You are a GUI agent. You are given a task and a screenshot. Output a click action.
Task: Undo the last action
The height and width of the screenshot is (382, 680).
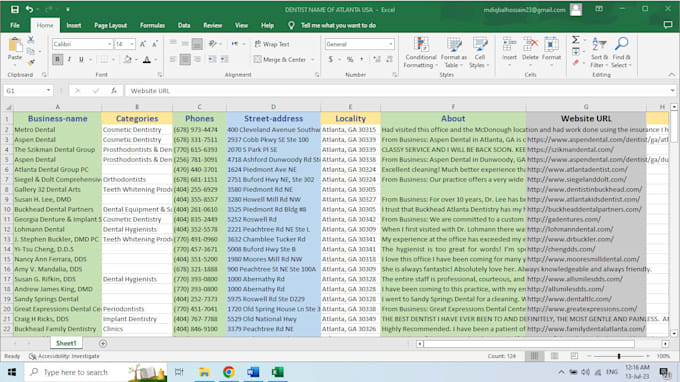[x=29, y=9]
